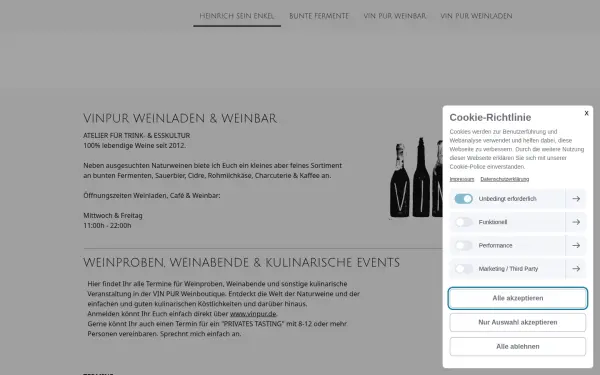Open the Vin Pur Weinladen menu item
Viewport: 600px width, 375px height.
coord(476,16)
